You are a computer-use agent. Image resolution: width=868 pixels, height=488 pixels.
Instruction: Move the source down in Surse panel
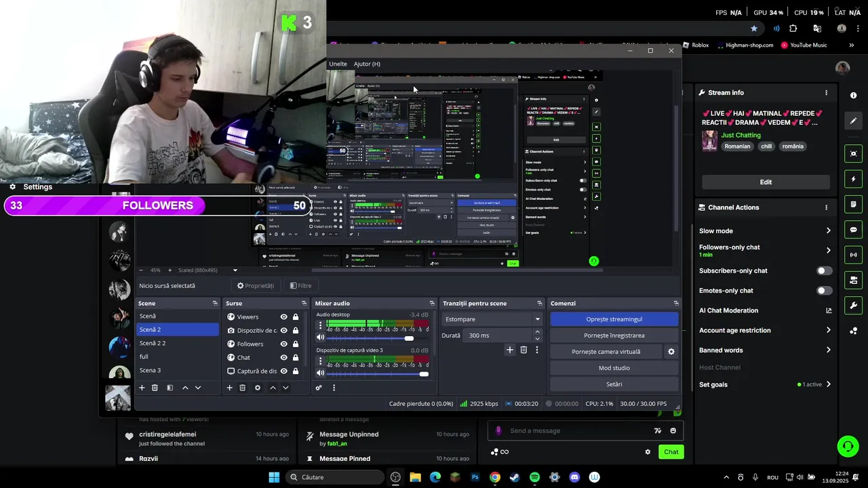pos(285,388)
